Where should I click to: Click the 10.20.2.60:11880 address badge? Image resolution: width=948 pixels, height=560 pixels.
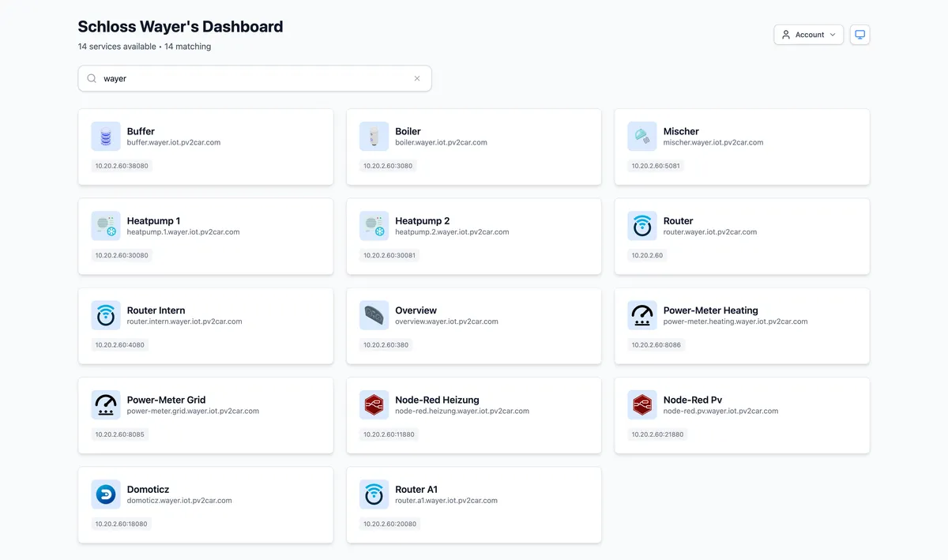coord(389,434)
